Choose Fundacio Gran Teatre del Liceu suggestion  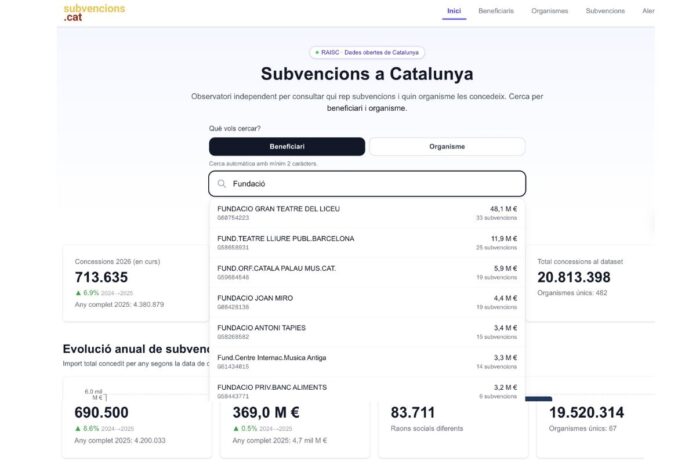(367, 212)
